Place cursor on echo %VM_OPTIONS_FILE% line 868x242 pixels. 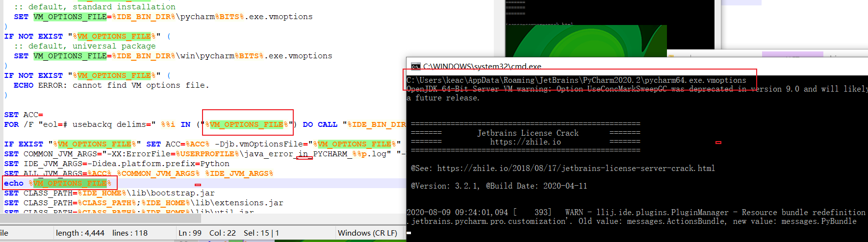tap(58, 183)
